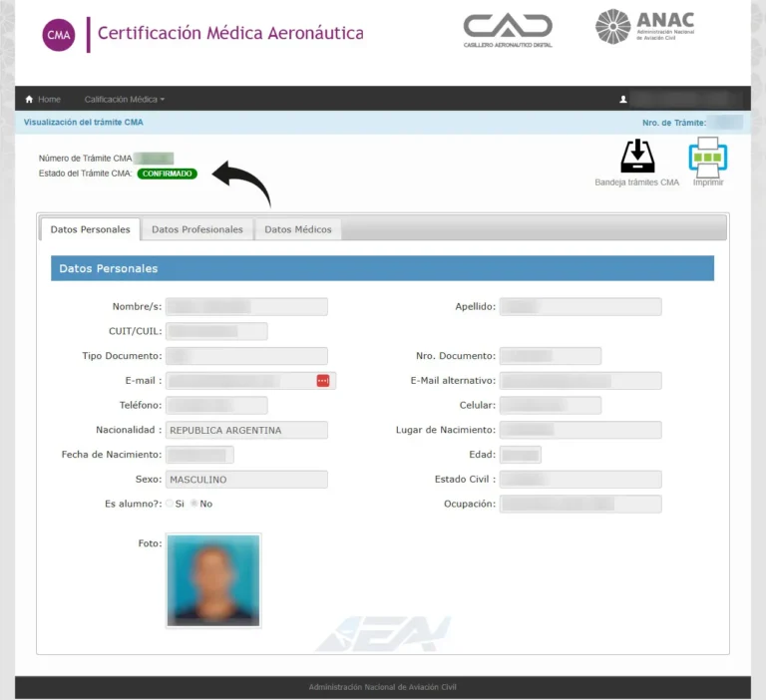Click the applicant photo thumbnail
This screenshot has height=700, width=766.
tap(213, 580)
